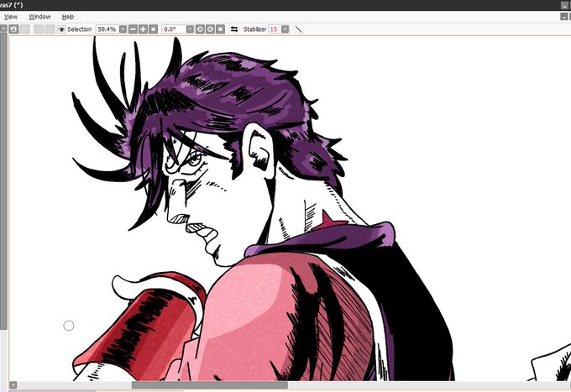Toggle the Selection visibility eye checkbox
The height and width of the screenshot is (392, 571).
pyautogui.click(x=61, y=29)
